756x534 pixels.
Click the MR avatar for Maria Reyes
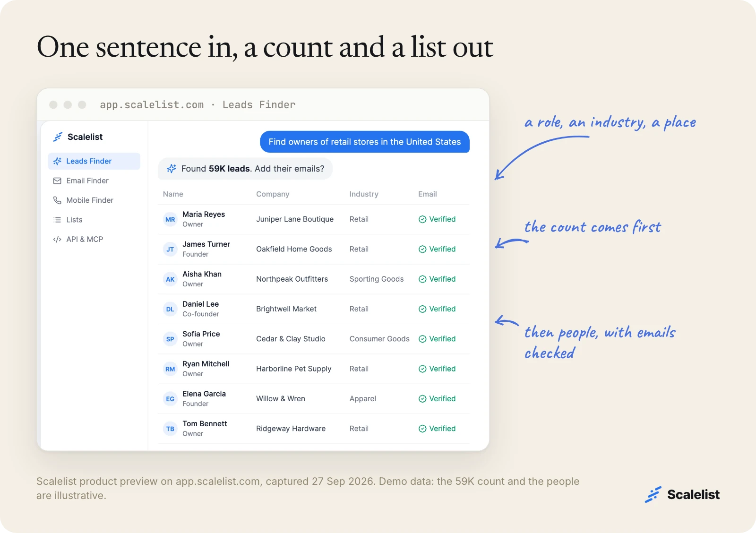point(170,219)
